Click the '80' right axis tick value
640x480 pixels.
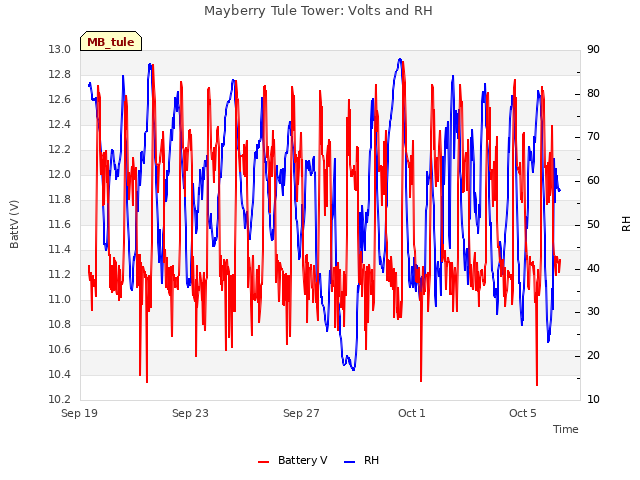[x=593, y=93]
